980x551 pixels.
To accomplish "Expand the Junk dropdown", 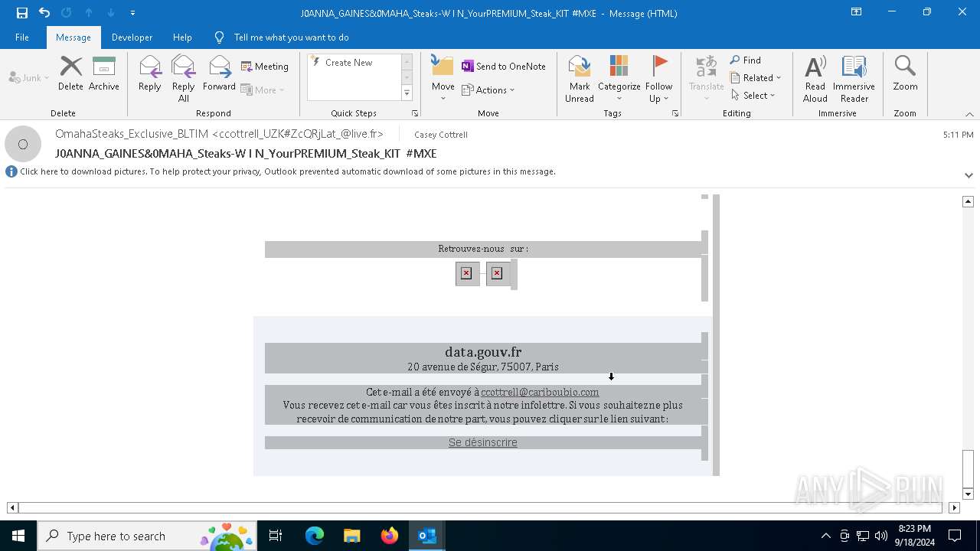I will point(29,77).
